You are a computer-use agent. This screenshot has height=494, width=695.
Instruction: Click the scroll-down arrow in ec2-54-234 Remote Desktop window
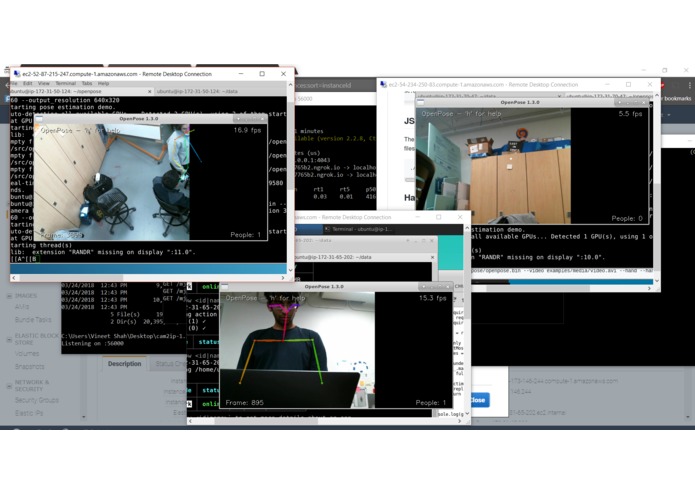(656, 281)
